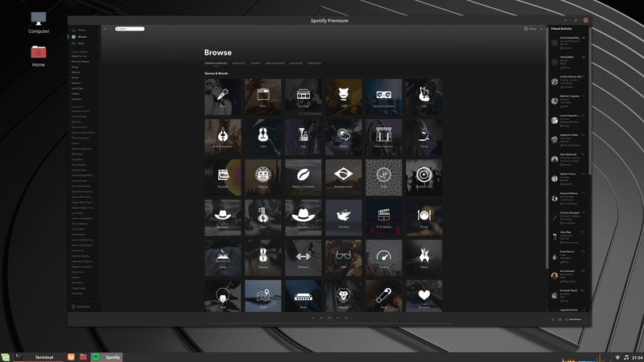
Task: Open the R&B sunglasses tile
Action: [x=344, y=257]
